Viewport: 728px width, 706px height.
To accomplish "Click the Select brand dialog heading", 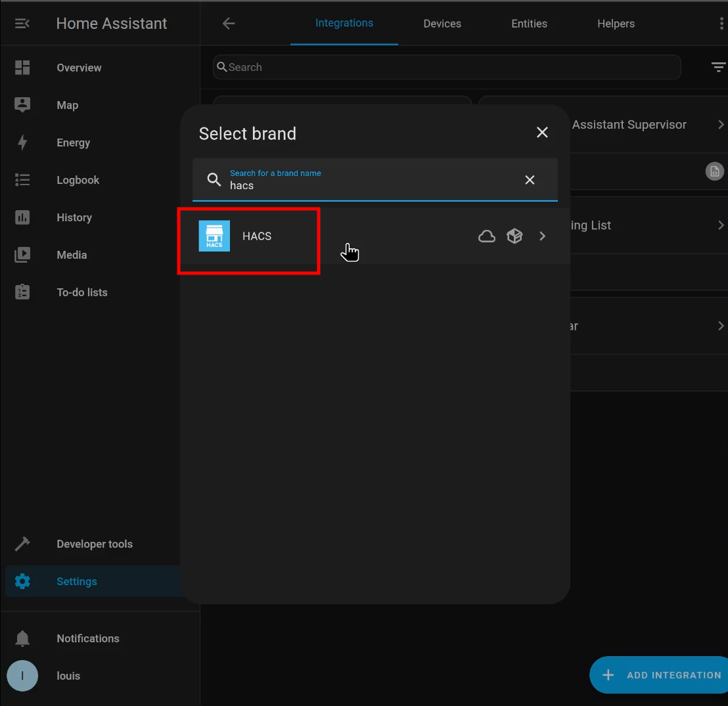I will point(248,134).
